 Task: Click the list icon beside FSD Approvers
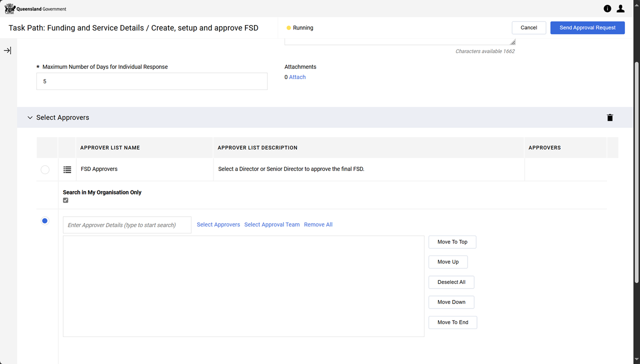click(x=67, y=169)
